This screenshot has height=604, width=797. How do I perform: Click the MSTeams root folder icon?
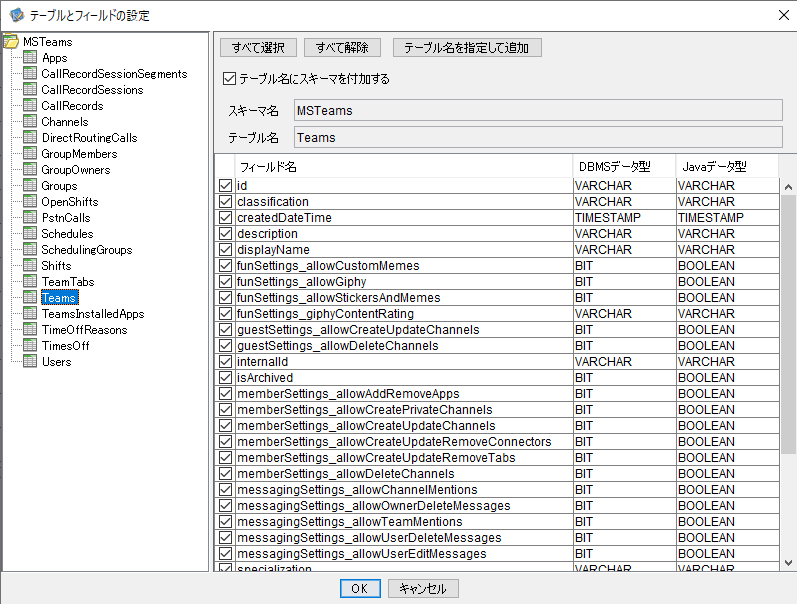coord(11,41)
